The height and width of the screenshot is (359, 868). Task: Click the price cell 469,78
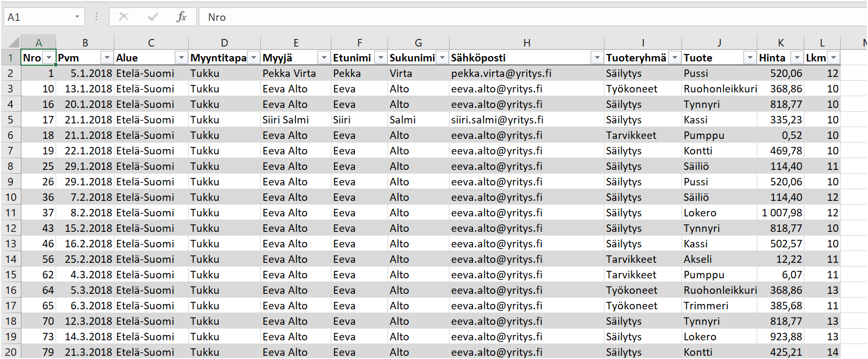pos(781,151)
